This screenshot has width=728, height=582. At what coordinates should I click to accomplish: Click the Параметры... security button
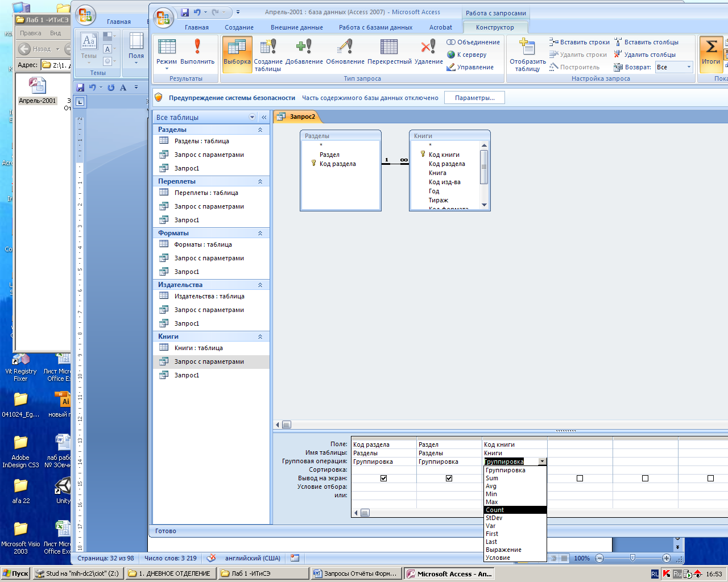474,98
